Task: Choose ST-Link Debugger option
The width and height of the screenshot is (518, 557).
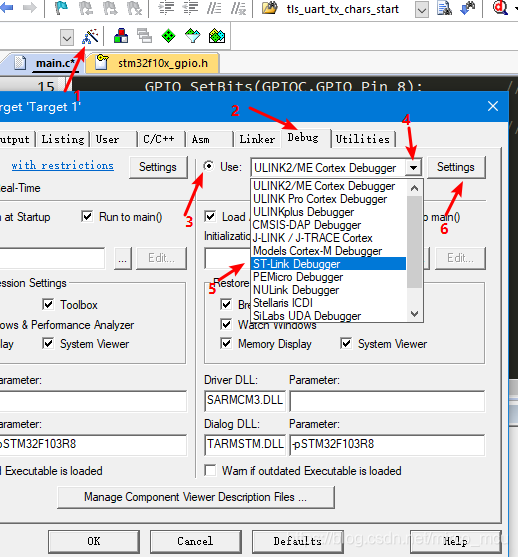Action: point(328,264)
